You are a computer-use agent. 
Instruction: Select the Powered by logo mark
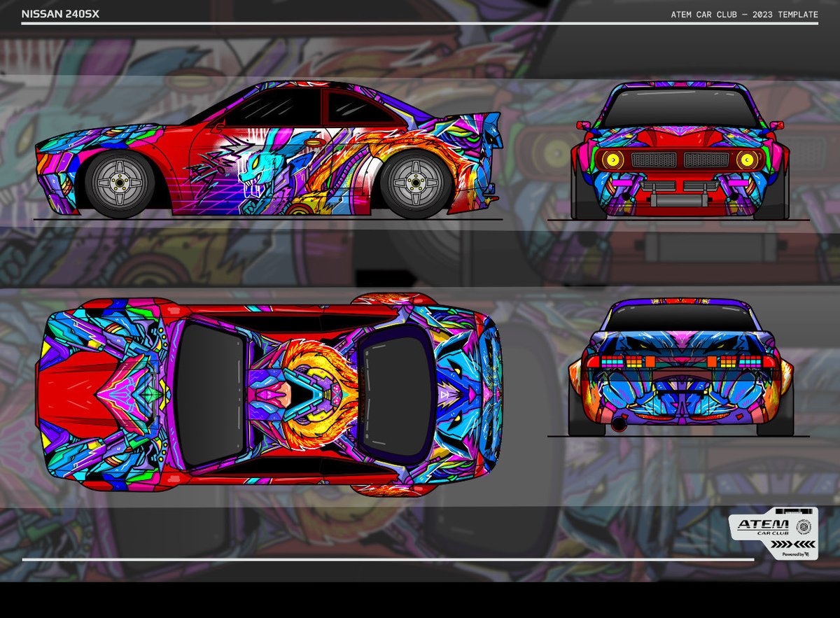click(x=807, y=554)
